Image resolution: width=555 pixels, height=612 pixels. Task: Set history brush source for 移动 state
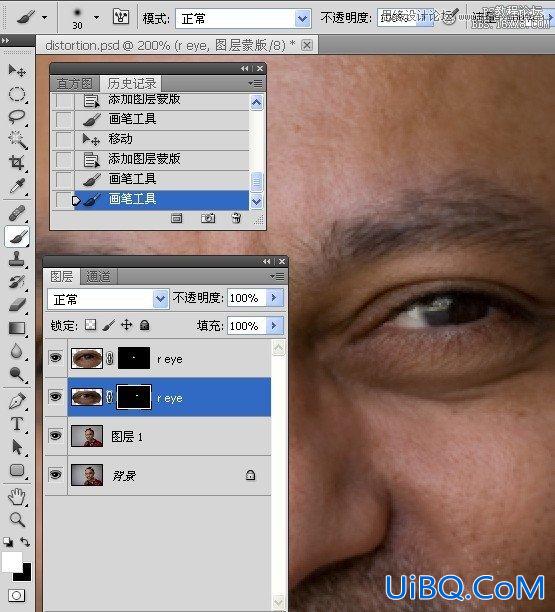pyautogui.click(x=63, y=139)
